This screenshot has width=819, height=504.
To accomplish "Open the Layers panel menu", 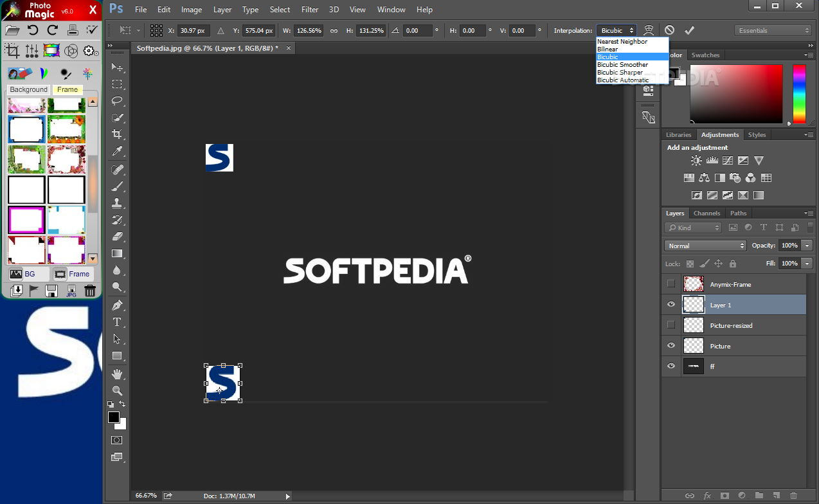I will click(x=809, y=213).
